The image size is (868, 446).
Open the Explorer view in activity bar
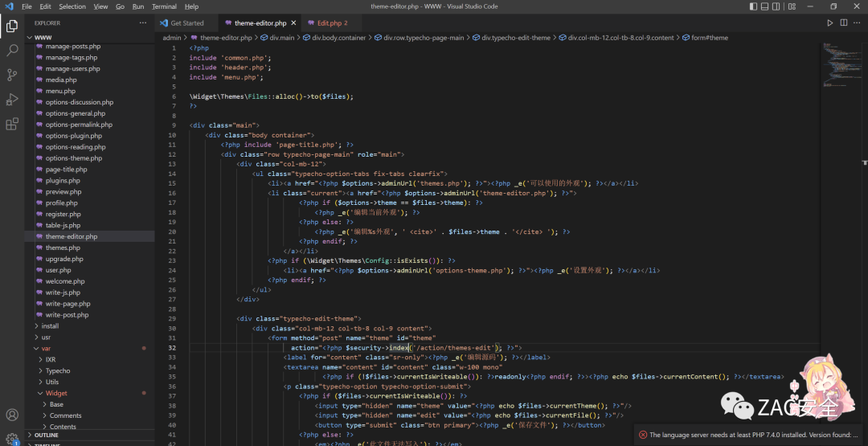click(x=12, y=26)
